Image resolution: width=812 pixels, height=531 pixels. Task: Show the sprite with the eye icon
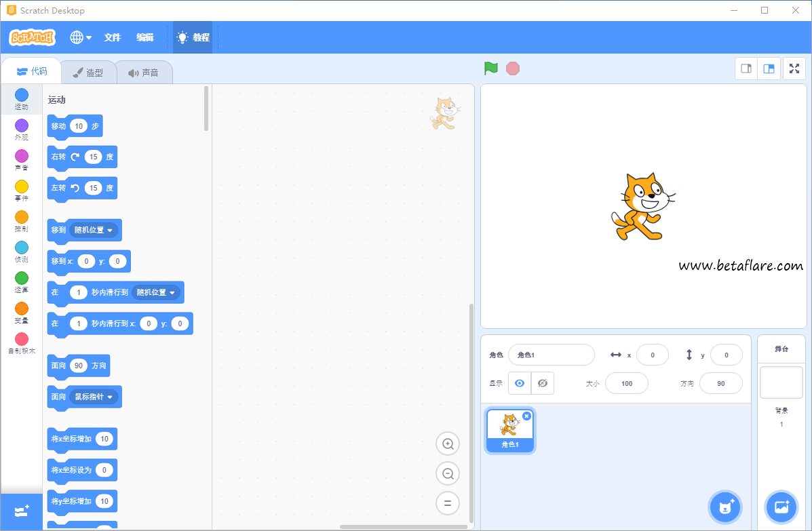520,383
